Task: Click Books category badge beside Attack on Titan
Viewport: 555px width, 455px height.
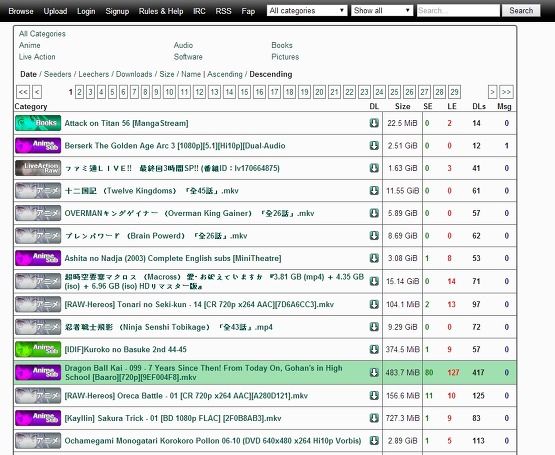Action: (x=38, y=123)
